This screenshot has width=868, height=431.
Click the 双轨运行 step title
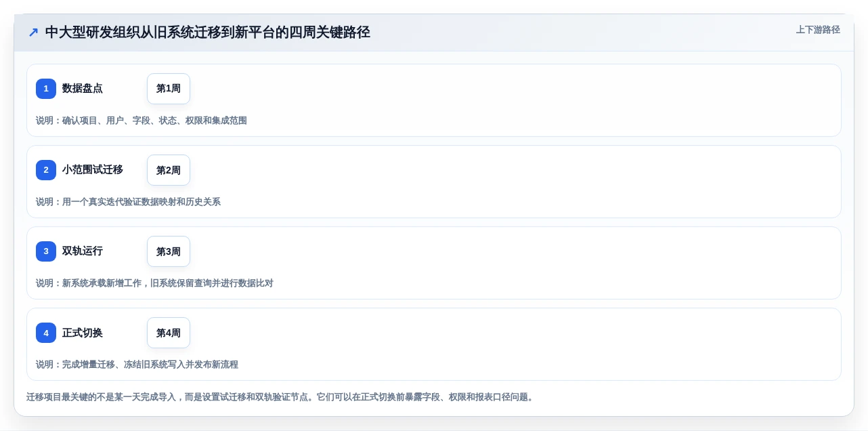83,251
